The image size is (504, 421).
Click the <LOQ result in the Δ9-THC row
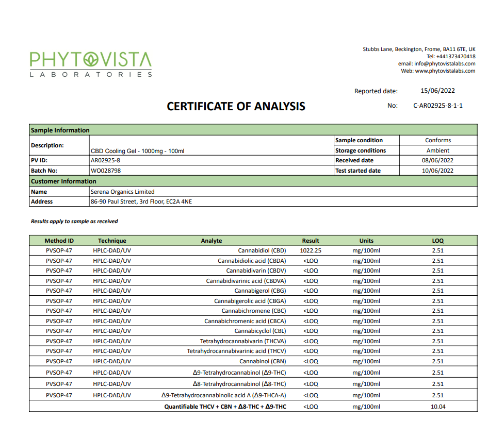pyautogui.click(x=311, y=373)
